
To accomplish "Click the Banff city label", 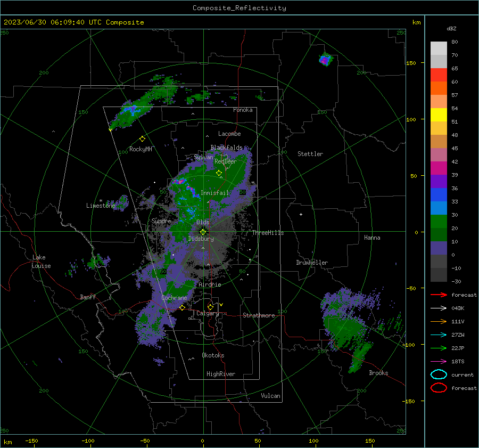I will tap(88, 297).
